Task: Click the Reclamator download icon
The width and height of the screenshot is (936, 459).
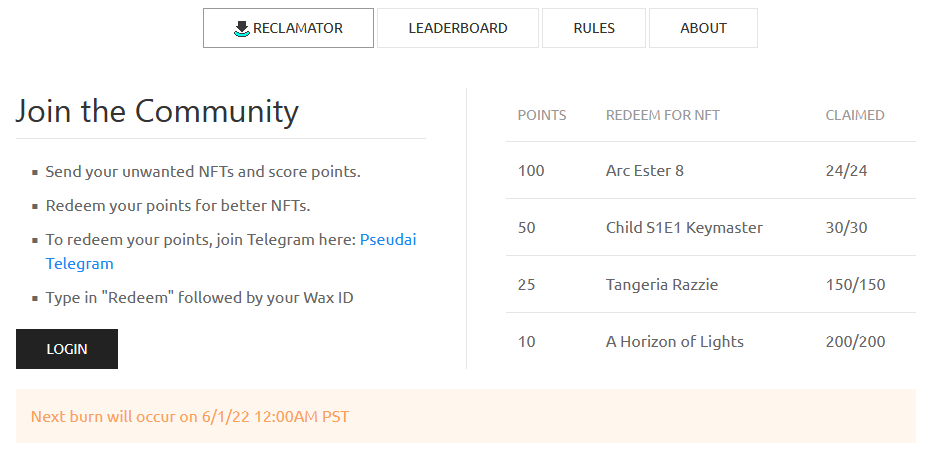Action: pyautogui.click(x=241, y=29)
